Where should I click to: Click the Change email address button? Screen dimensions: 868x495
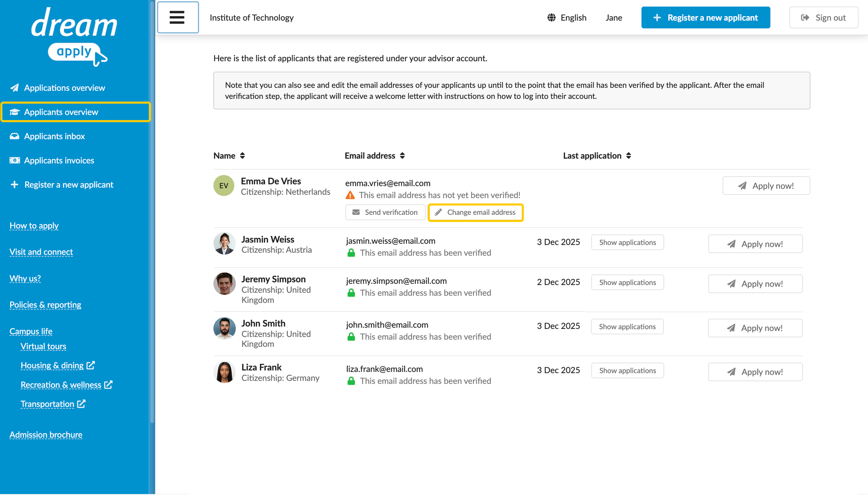coord(475,212)
